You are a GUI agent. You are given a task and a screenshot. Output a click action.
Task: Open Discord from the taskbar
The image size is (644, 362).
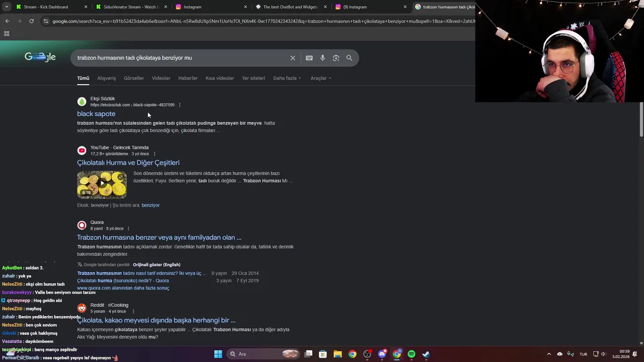(x=382, y=354)
